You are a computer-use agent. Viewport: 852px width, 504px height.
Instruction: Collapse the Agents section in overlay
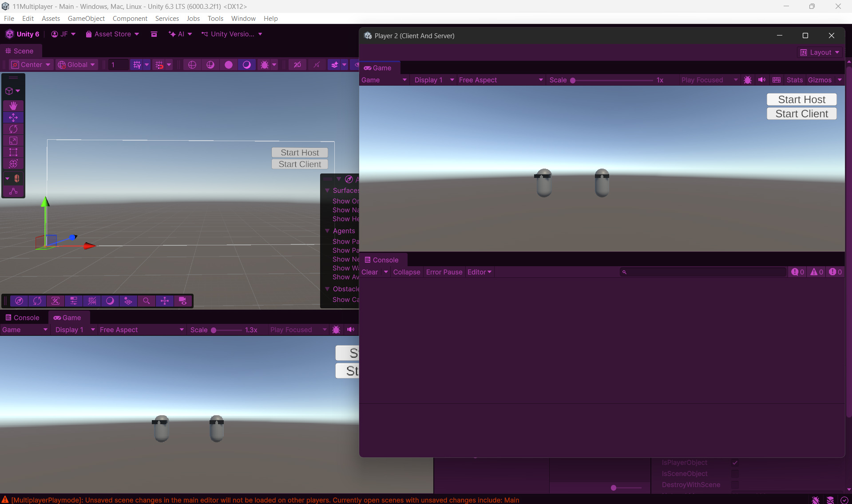point(328,231)
